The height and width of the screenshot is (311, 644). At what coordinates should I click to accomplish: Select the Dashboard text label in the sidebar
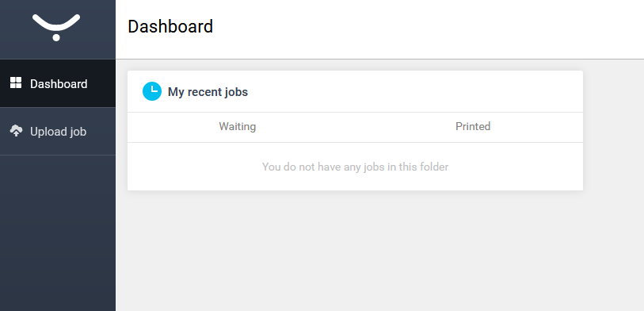point(59,84)
